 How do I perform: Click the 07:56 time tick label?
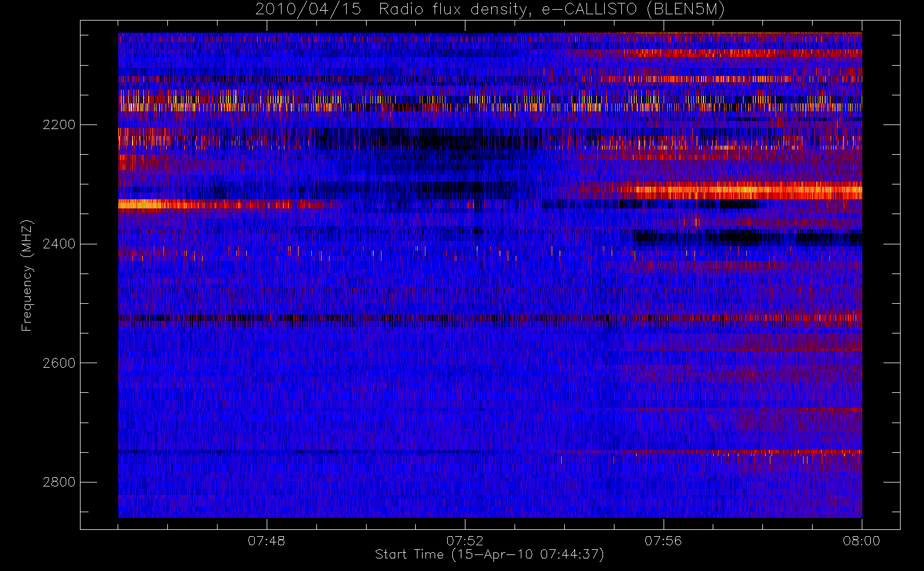coord(664,541)
